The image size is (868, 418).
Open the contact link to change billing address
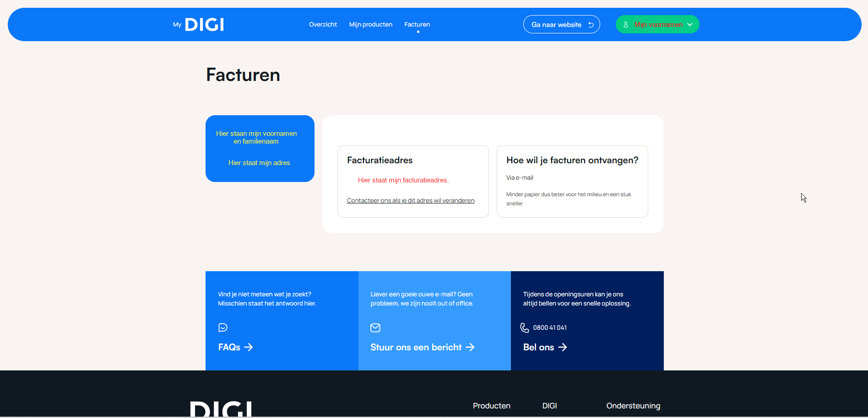pos(411,200)
